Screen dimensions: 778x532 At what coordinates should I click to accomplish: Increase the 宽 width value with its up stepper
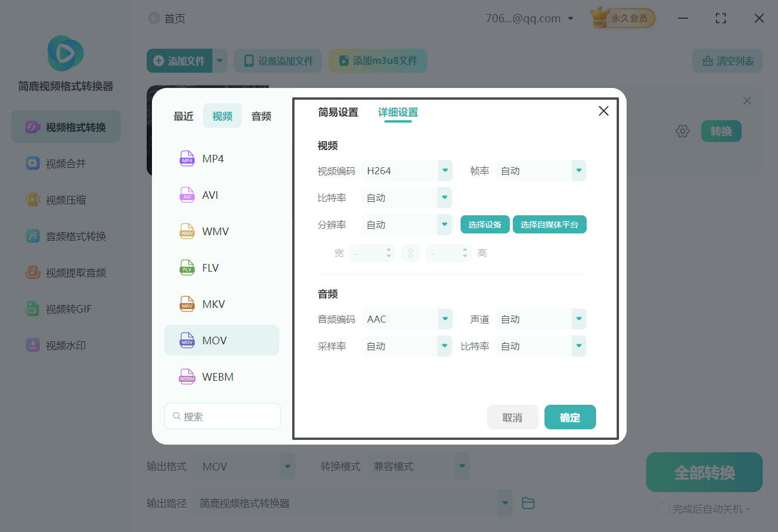pyautogui.click(x=389, y=250)
